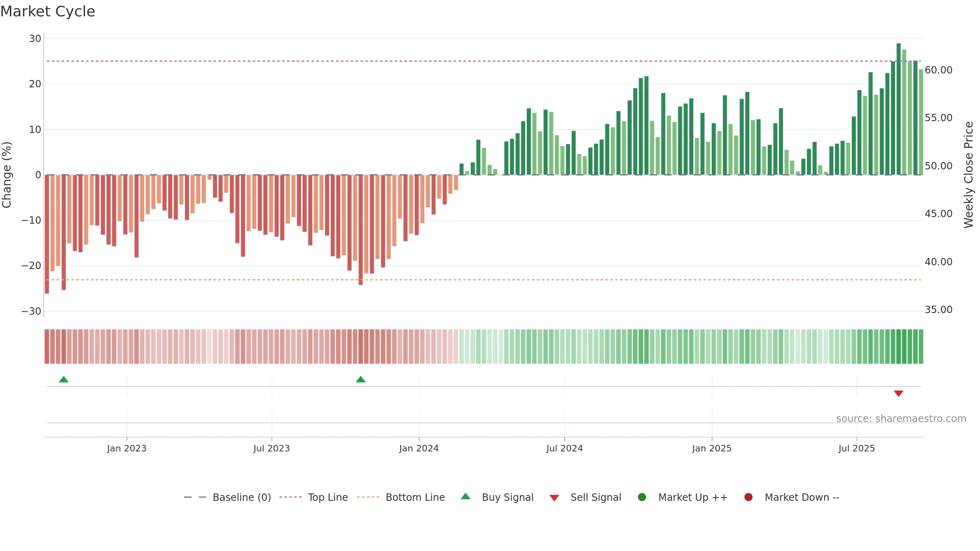Click the 55.00 weekly close price tick
The height and width of the screenshot is (551, 980).
[x=938, y=118]
